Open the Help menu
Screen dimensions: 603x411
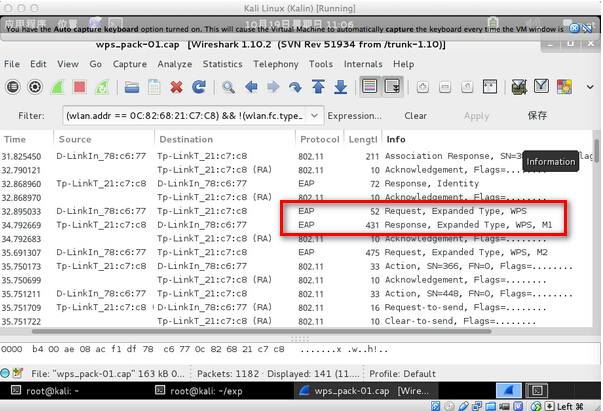click(x=403, y=64)
